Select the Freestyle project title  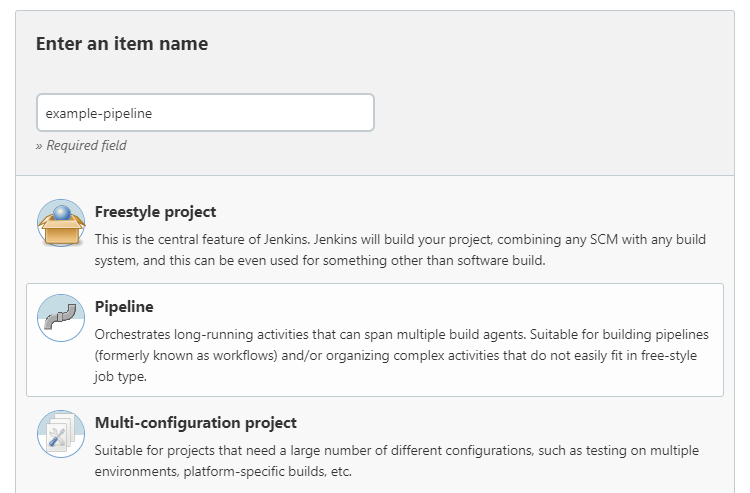pos(155,212)
